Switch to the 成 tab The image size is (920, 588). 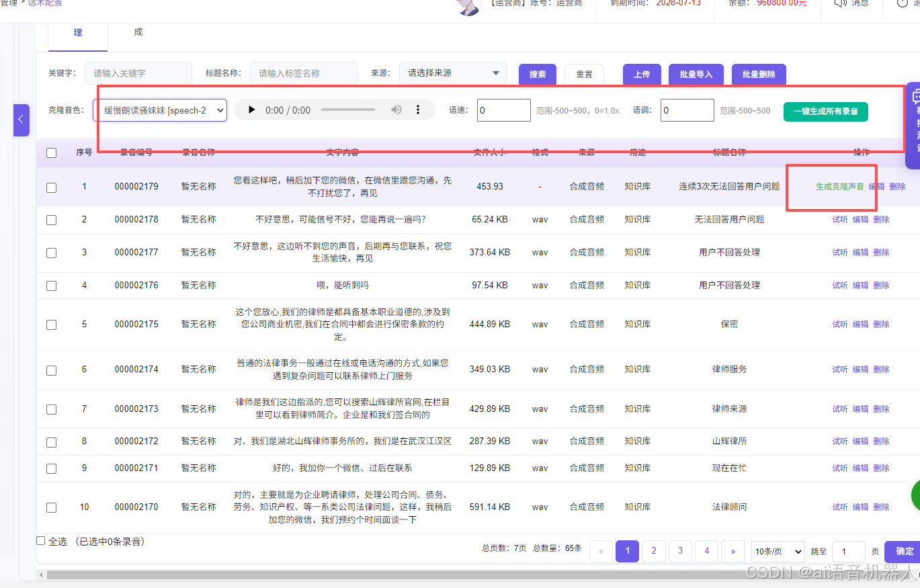(x=138, y=32)
